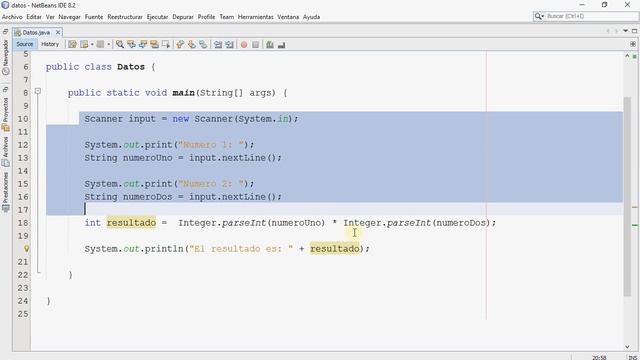Restore second left minimized window group
This screenshot has width=640, height=360.
tap(6, 89)
